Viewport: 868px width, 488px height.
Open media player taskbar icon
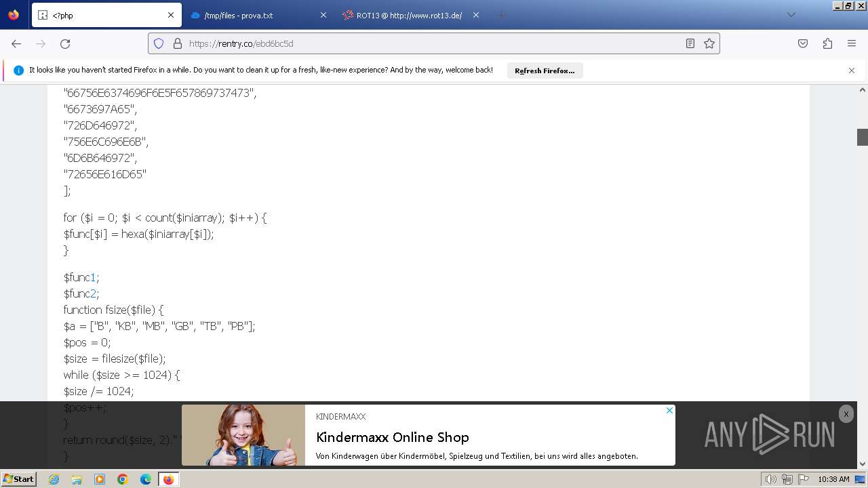pyautogui.click(x=100, y=479)
